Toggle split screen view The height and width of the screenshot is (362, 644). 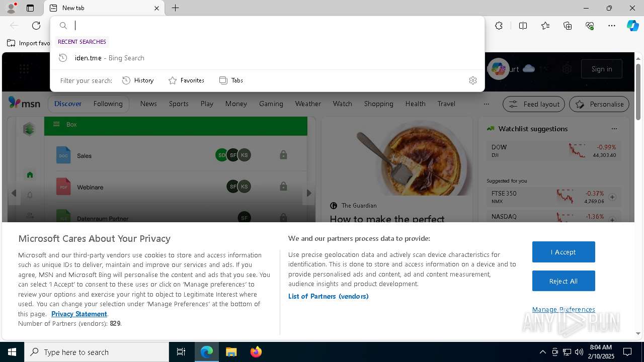coord(523,26)
